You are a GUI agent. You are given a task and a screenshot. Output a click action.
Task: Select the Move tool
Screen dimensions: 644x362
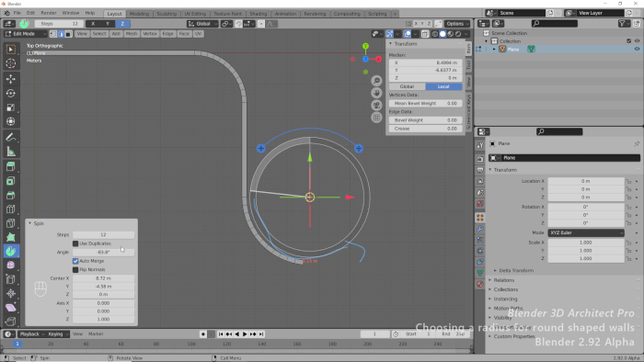tap(11, 79)
